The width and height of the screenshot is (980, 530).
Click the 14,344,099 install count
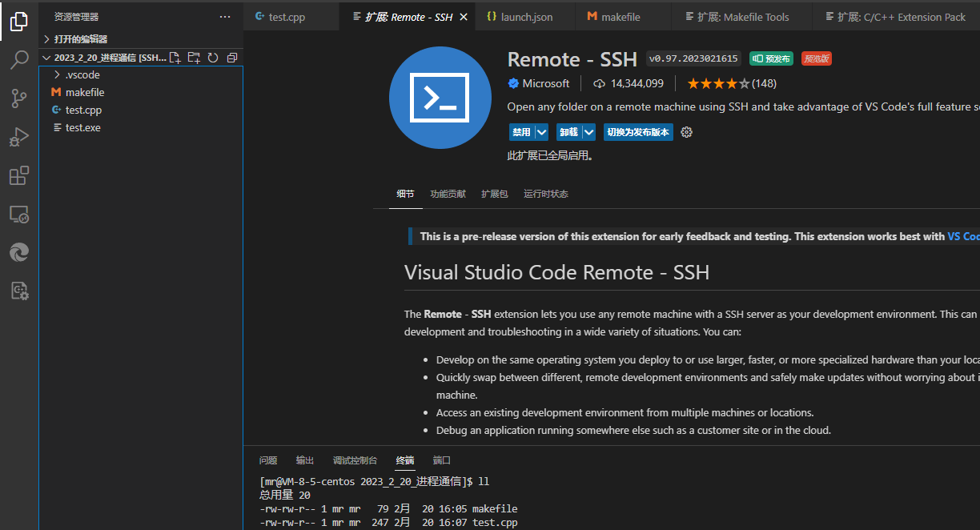(x=637, y=83)
